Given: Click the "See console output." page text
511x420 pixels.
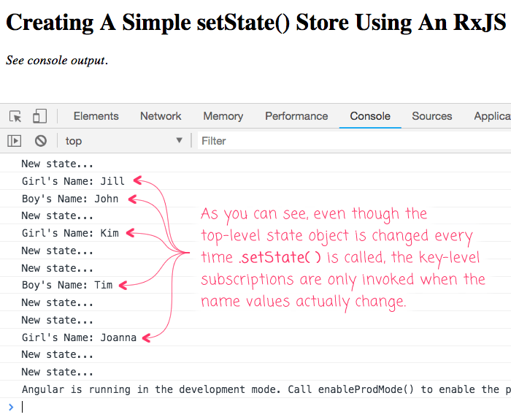Looking at the screenshot, I should tap(57, 61).
